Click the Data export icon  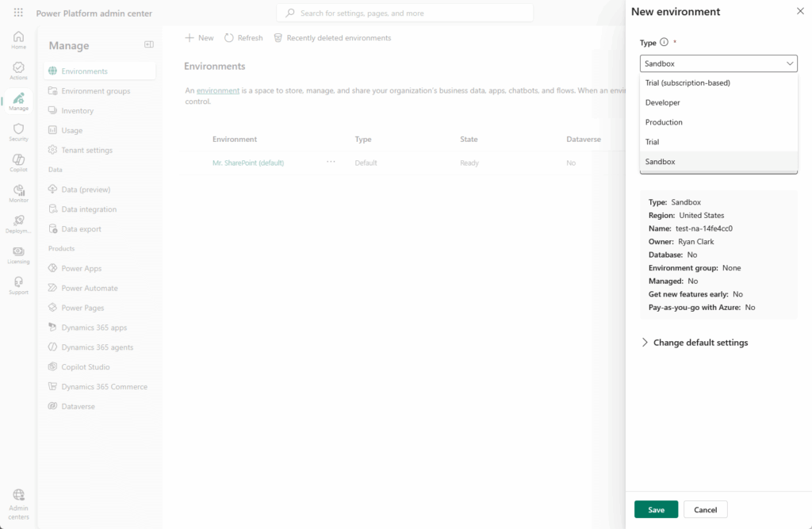click(x=53, y=228)
